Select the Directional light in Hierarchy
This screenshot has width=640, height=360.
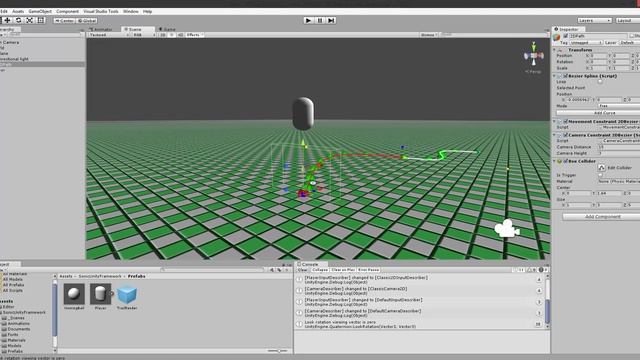coord(14,59)
